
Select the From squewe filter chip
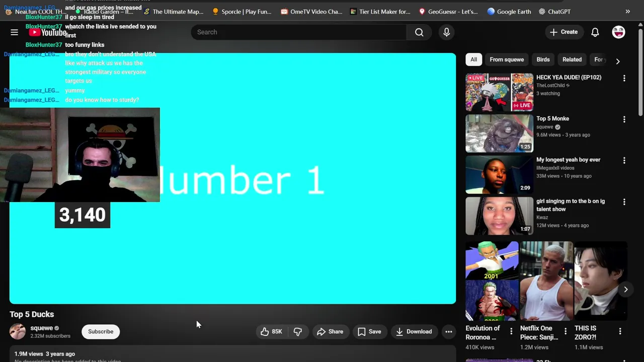click(x=507, y=59)
